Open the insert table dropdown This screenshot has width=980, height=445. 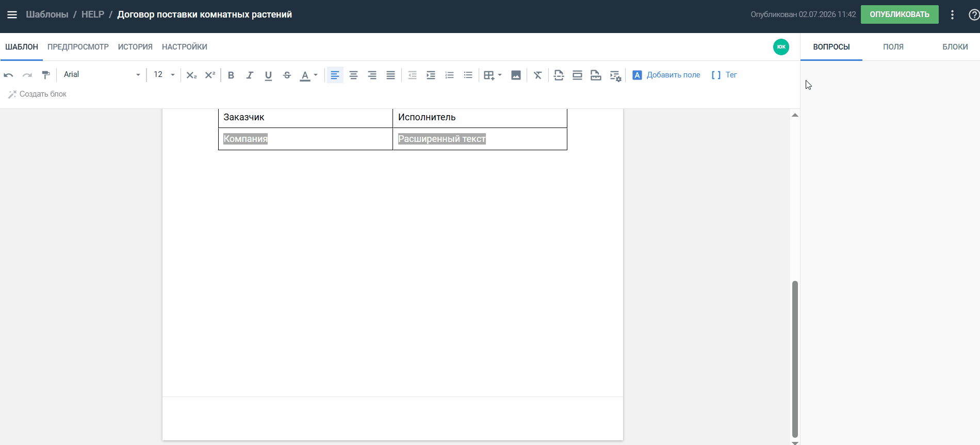click(493, 75)
